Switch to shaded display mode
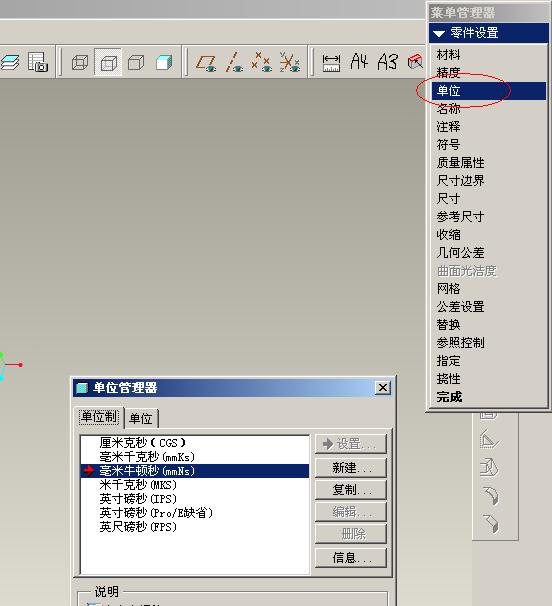This screenshot has height=606, width=552. pos(164,62)
